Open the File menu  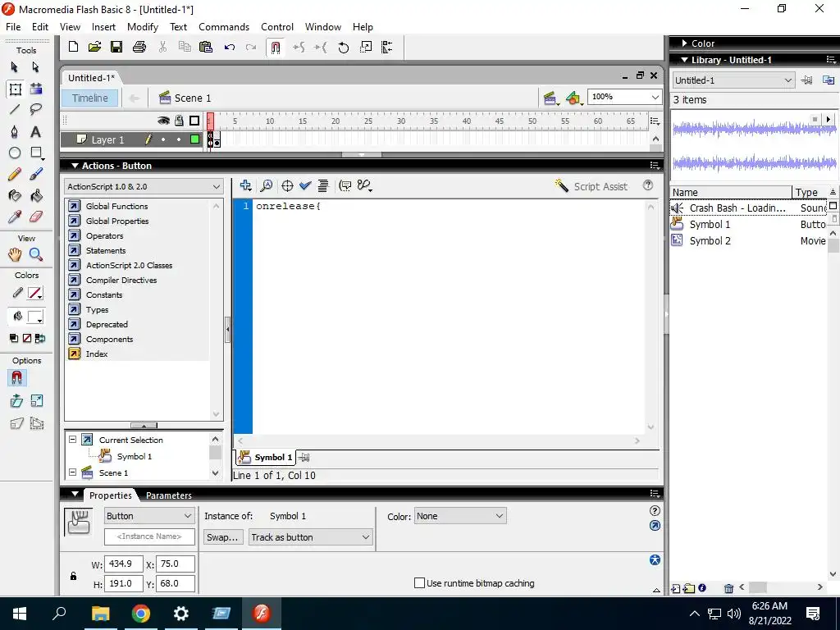coord(13,27)
